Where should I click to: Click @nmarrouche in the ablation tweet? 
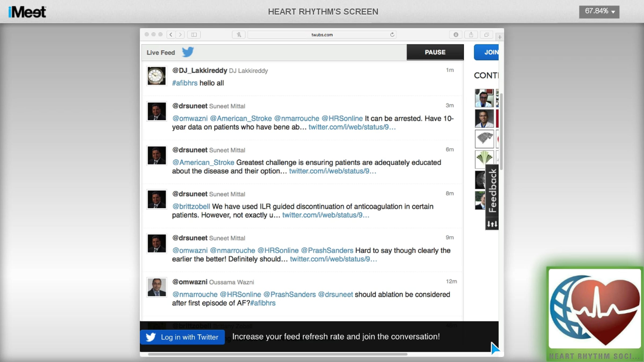195,294
